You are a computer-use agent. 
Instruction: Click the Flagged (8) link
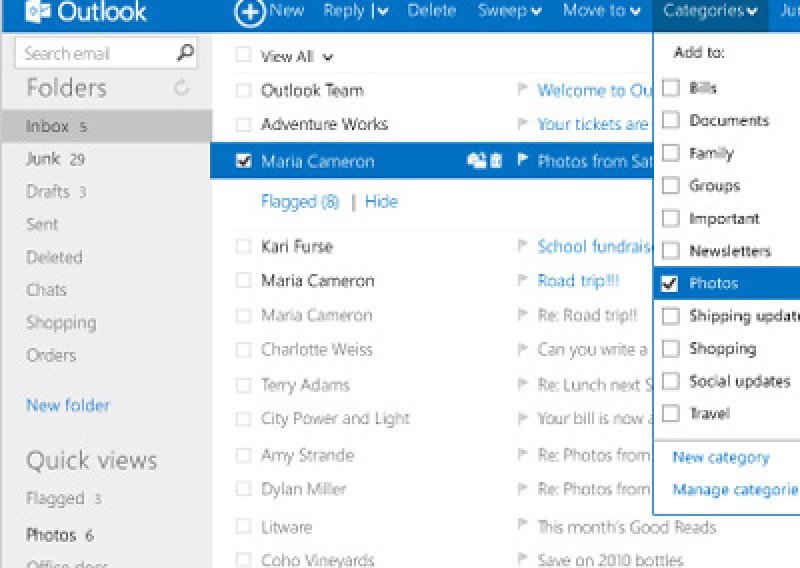(300, 202)
